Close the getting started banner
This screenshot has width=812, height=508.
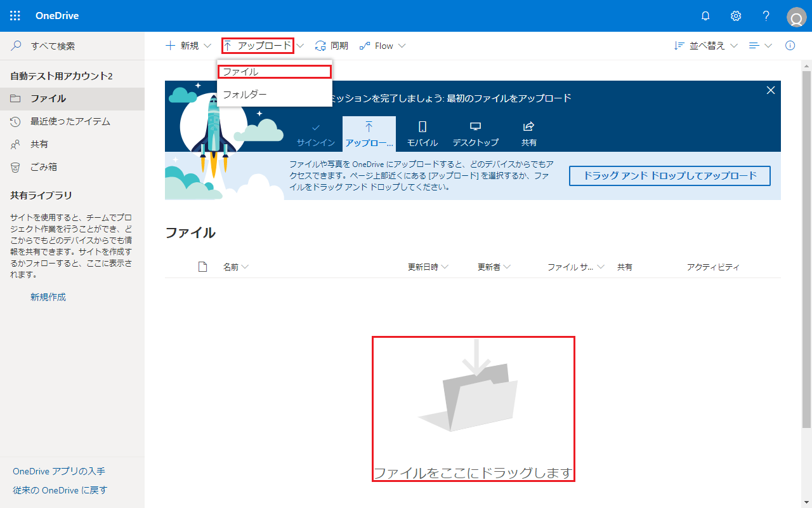pyautogui.click(x=771, y=90)
